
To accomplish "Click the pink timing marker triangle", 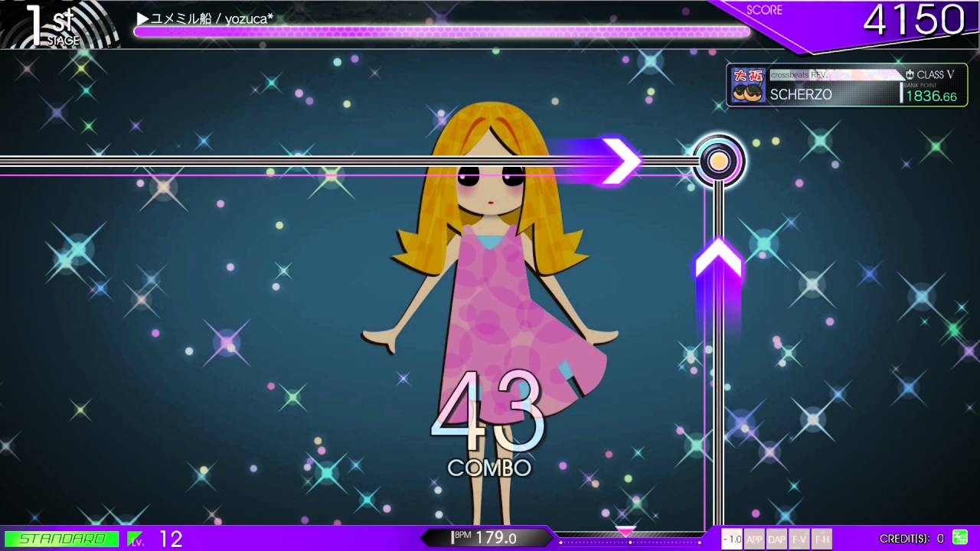I will click(x=626, y=531).
